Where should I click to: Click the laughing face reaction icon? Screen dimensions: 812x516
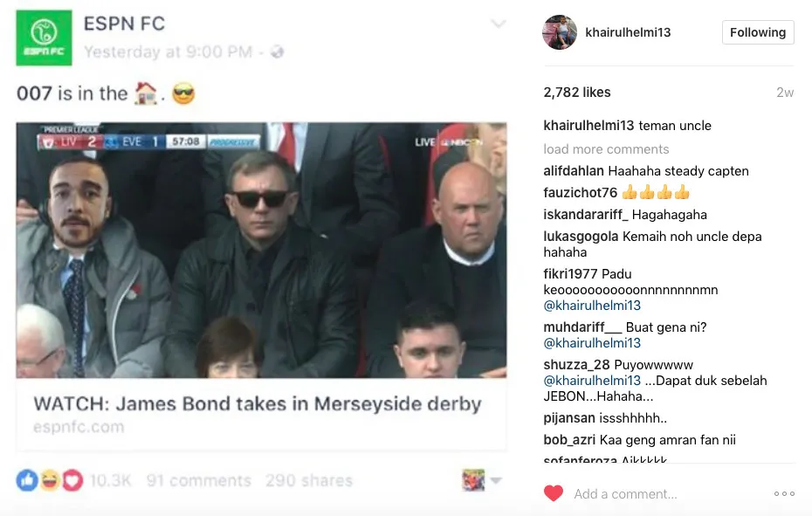click(x=50, y=480)
